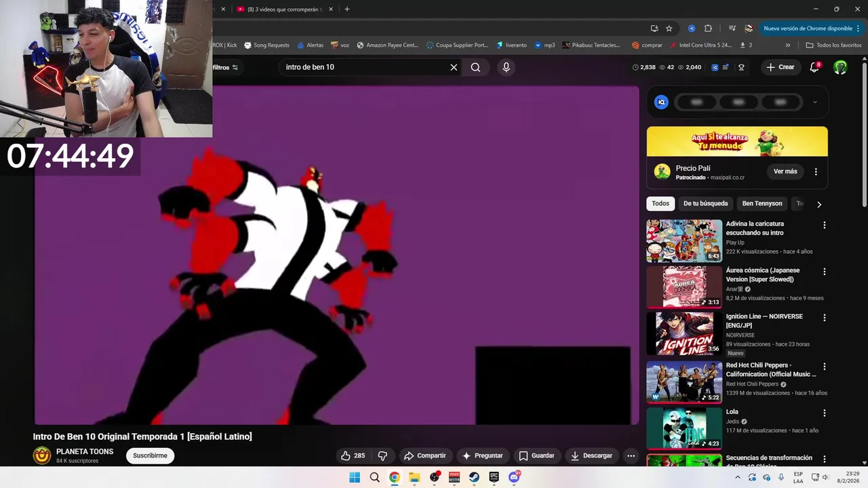This screenshot has width=868, height=488.
Task: Click the IQ logo in the sidebar panel
Action: [x=661, y=102]
